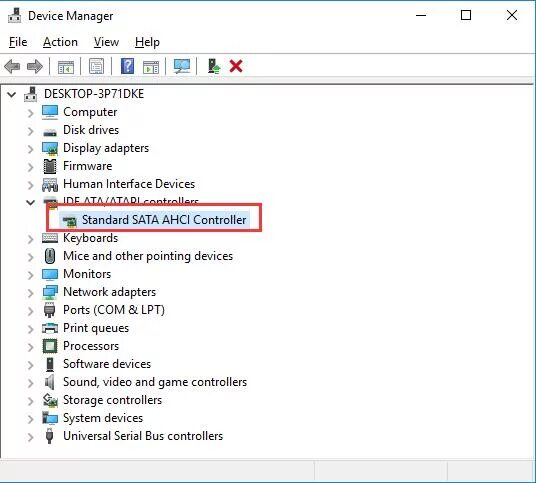Expand the Ports (COM & LPT) category
Screen dimensions: 536x483
[x=30, y=311]
